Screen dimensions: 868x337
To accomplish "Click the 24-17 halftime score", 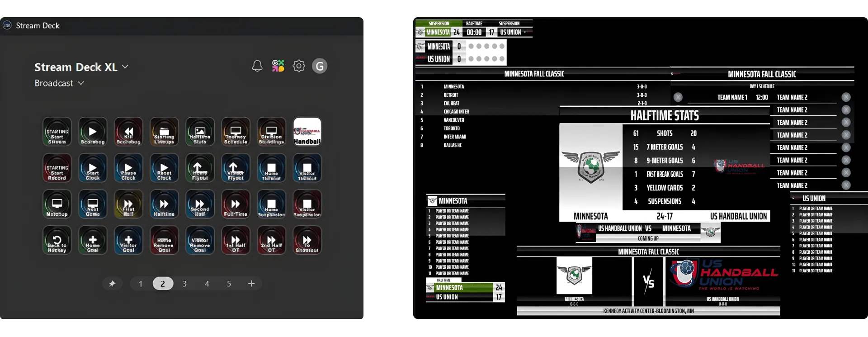I will pos(665,216).
